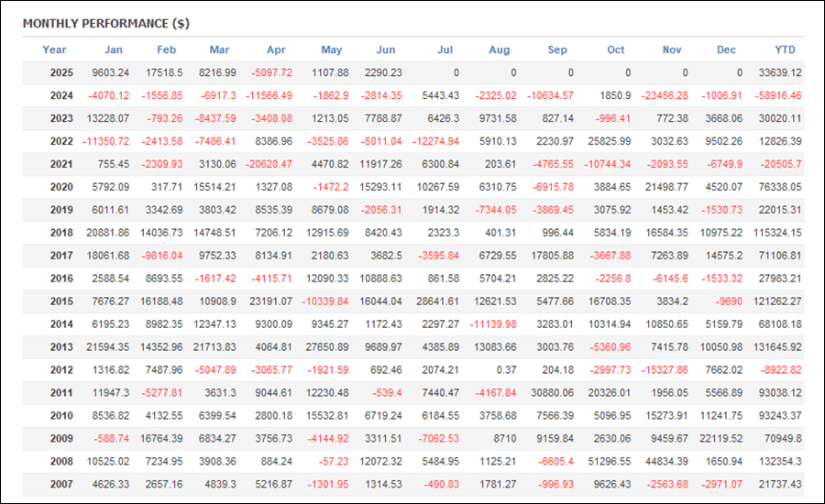825x504 pixels.
Task: Select the 2013 YTD value 131645.92
Action: (x=777, y=347)
